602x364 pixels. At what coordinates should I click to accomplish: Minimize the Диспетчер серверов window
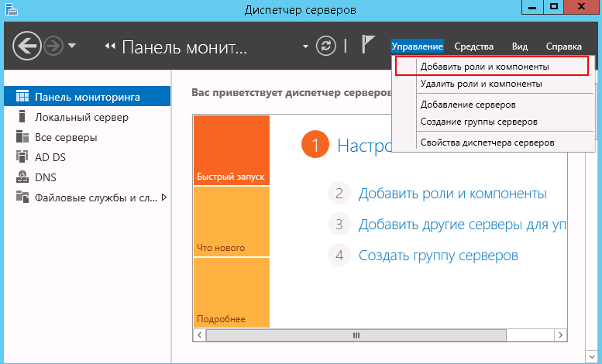(532, 7)
